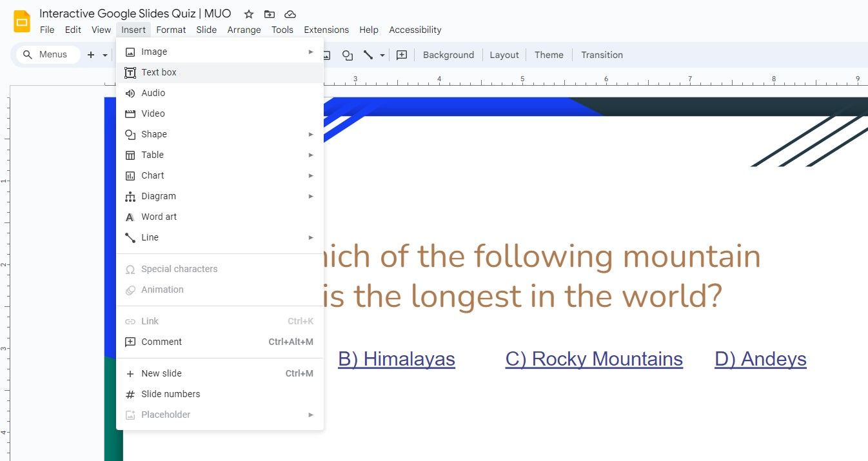Click the Google Slides home logo
Viewport: 868px width, 461px height.
pyautogui.click(x=22, y=21)
